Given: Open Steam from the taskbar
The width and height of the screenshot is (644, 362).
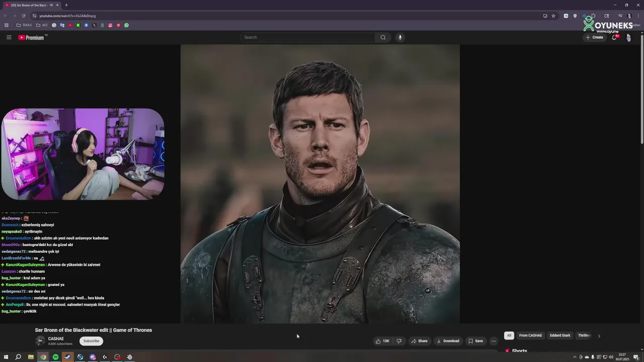Looking at the screenshot, I should click(67, 357).
